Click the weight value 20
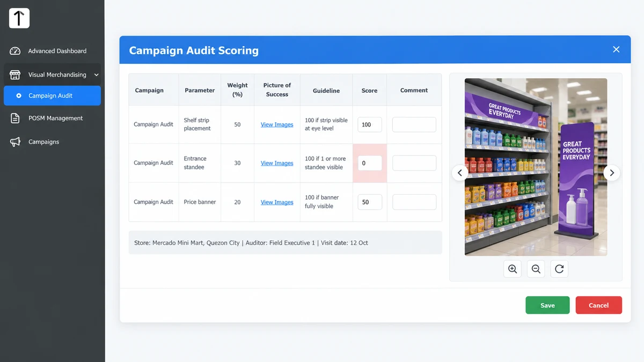The height and width of the screenshot is (362, 644). [237, 202]
